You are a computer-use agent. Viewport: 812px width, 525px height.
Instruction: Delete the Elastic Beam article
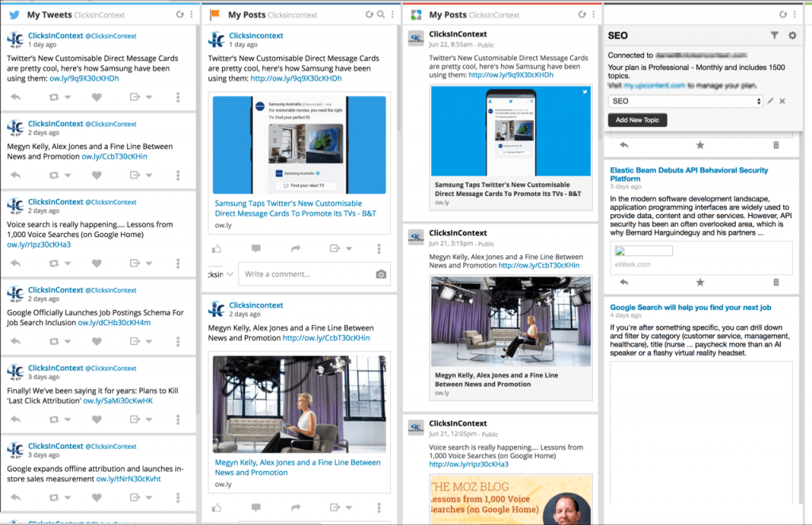tap(776, 282)
